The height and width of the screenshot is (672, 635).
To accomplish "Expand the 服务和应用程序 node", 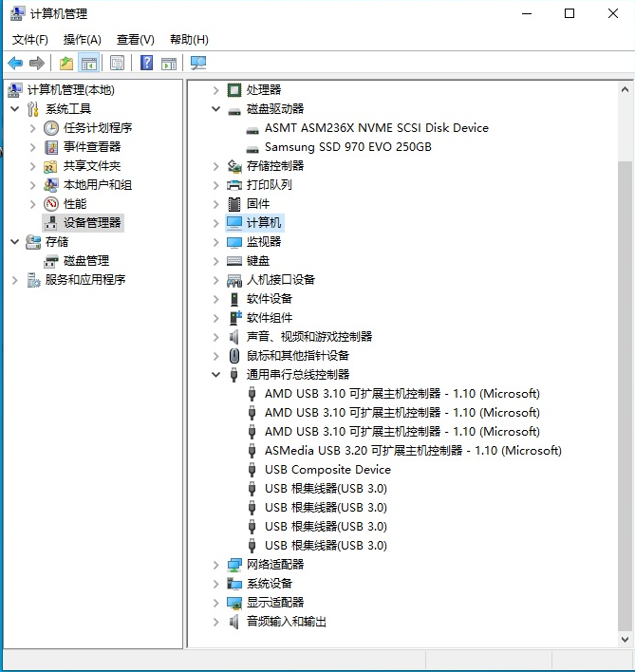I will pos(15,280).
